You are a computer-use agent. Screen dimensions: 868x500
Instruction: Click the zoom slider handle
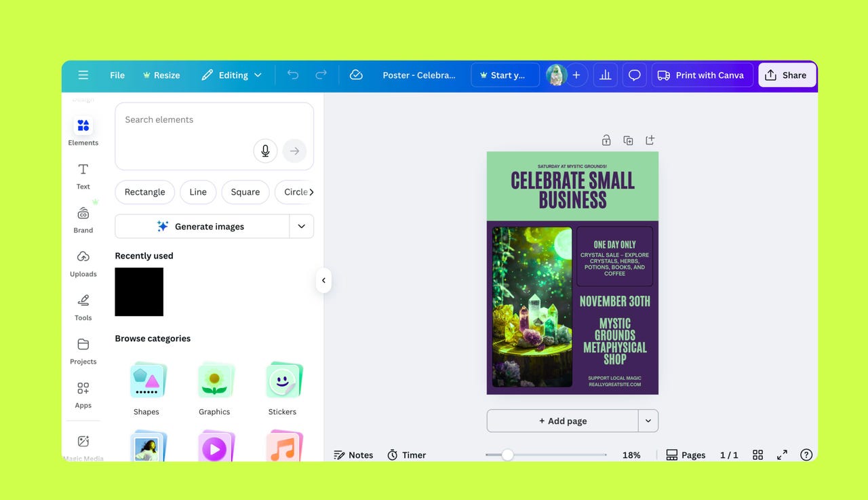click(507, 455)
